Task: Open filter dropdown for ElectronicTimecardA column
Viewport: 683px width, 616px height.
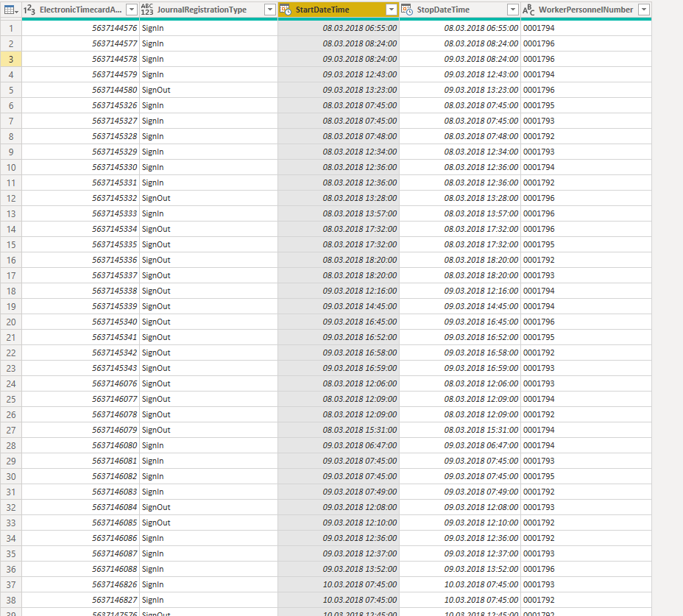Action: [132, 10]
